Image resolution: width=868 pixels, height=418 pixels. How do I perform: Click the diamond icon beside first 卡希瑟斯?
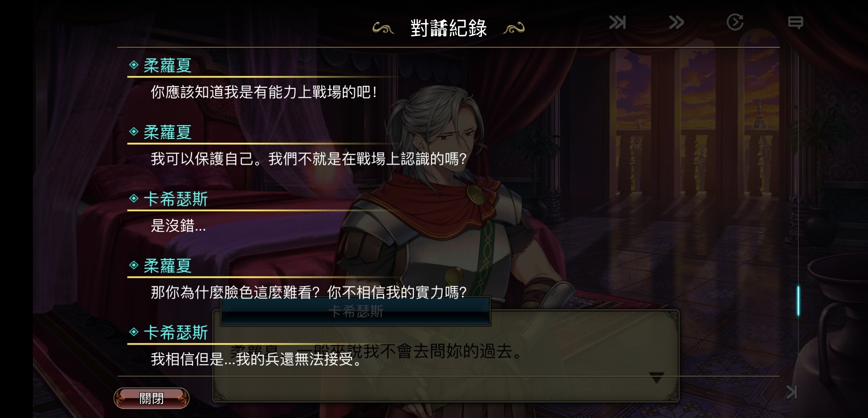[134, 199]
